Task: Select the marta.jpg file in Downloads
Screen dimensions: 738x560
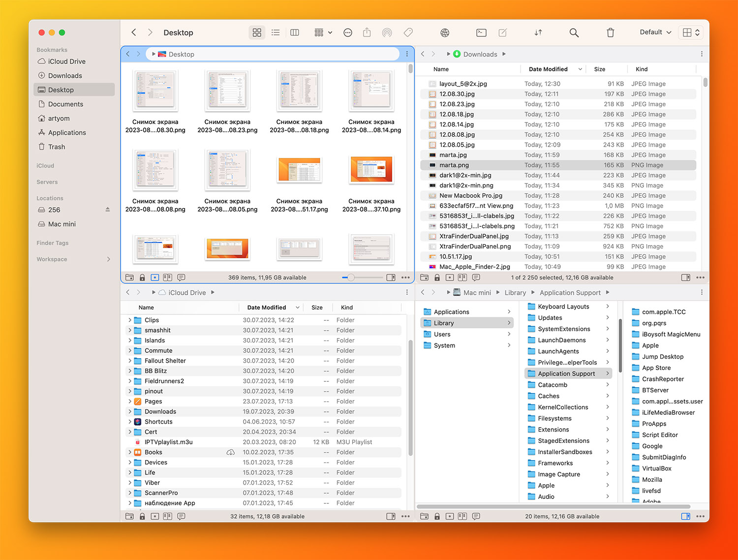Action: [x=453, y=155]
